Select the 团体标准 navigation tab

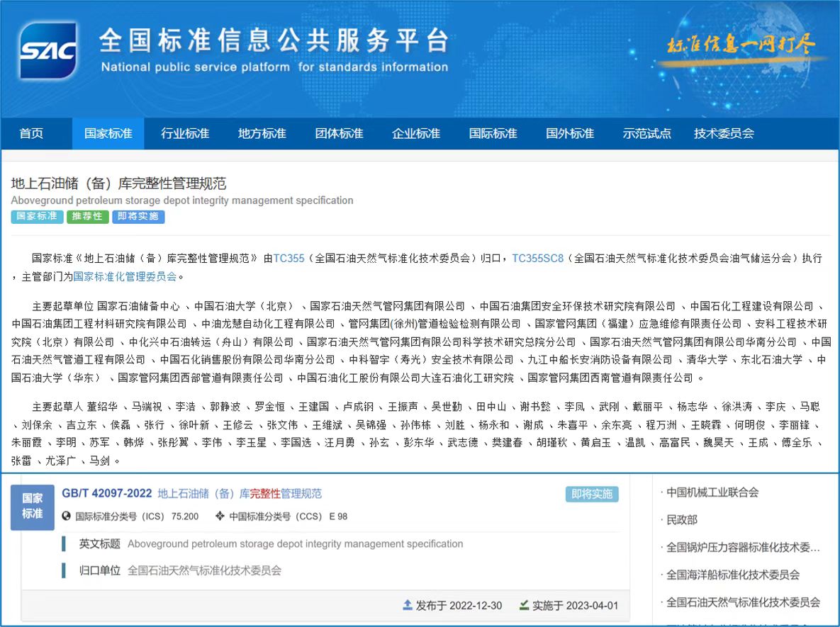pyautogui.click(x=339, y=133)
